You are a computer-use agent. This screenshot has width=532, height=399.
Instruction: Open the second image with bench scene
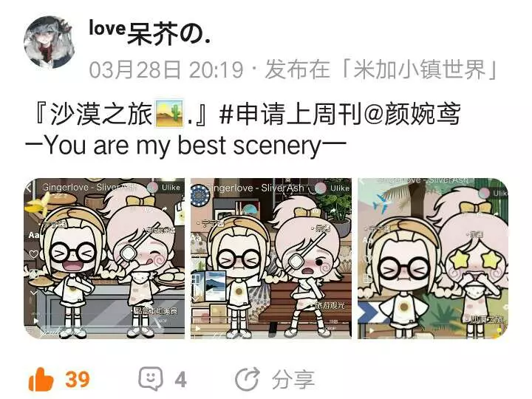click(x=271, y=259)
